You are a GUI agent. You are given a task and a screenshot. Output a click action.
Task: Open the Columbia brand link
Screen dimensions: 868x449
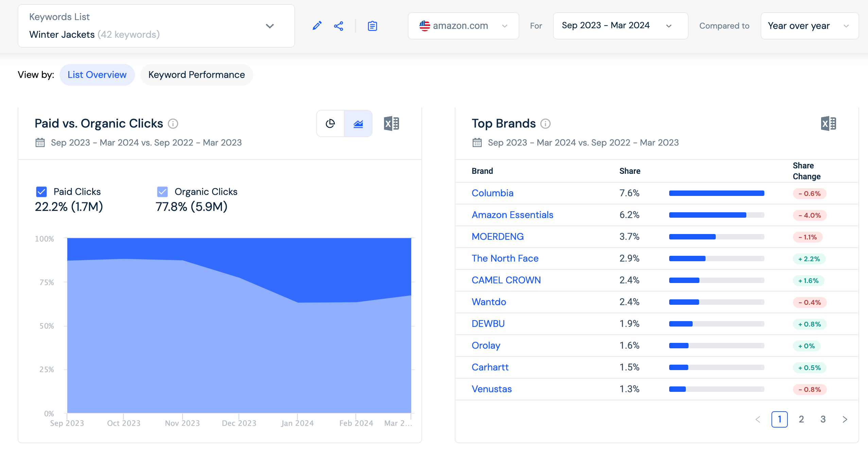point(492,193)
